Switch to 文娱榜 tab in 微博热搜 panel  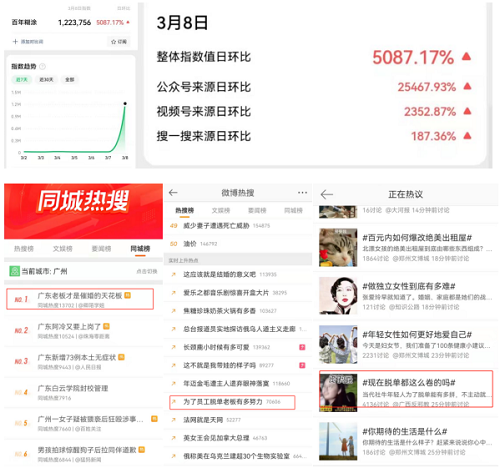coord(221,211)
